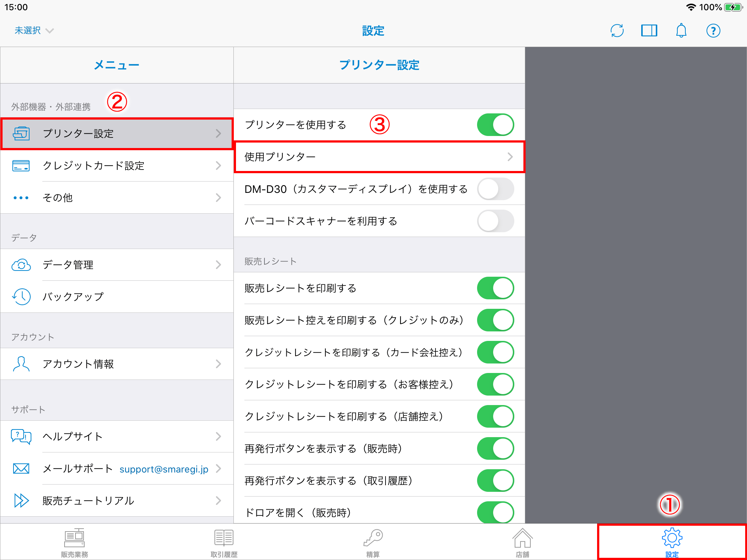Click the help chat bubble icon
This screenshot has width=747, height=560.
pos(21,436)
